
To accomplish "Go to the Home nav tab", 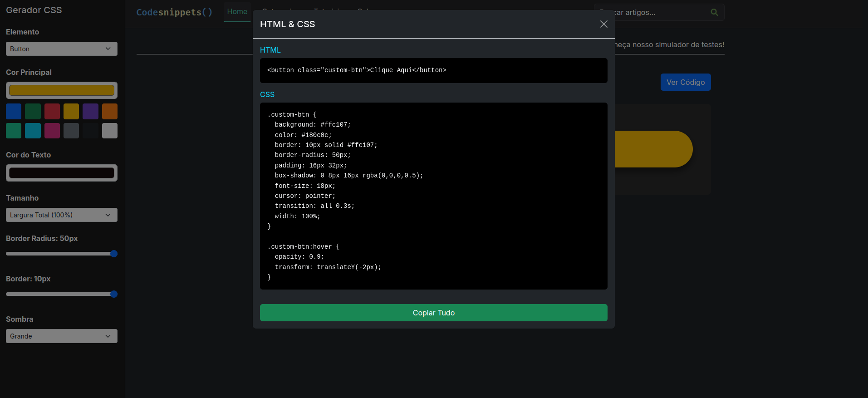I will 237,12.
